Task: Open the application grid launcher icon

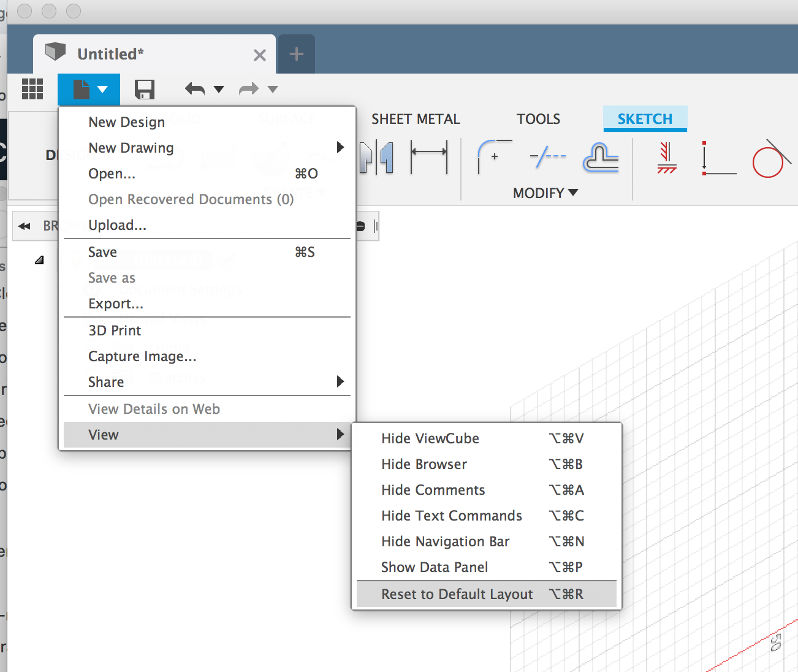Action: tap(32, 89)
